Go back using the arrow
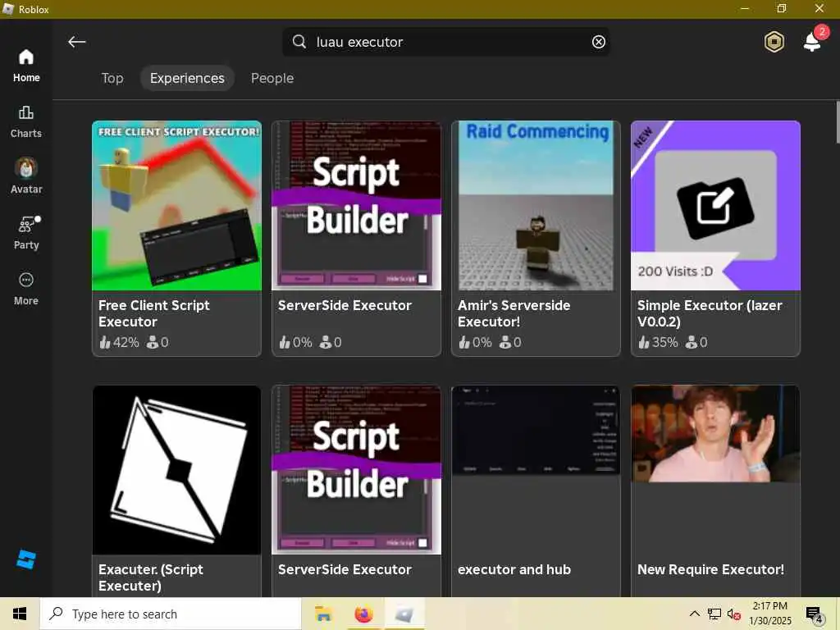840x630 pixels. [76, 42]
